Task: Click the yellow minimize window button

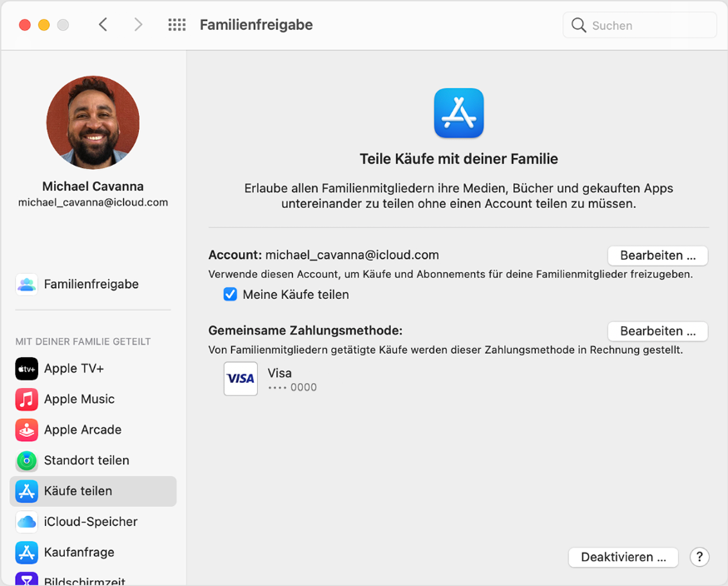Action: (44, 25)
